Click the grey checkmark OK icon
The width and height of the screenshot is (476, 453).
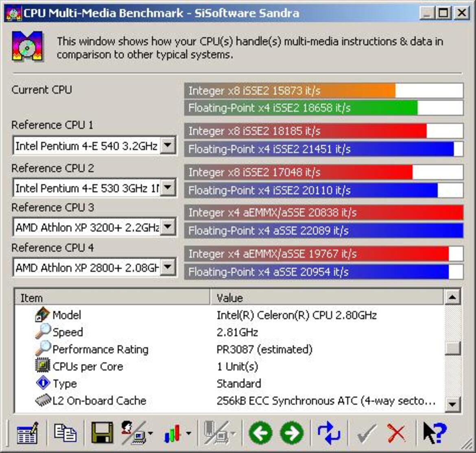[x=367, y=433]
